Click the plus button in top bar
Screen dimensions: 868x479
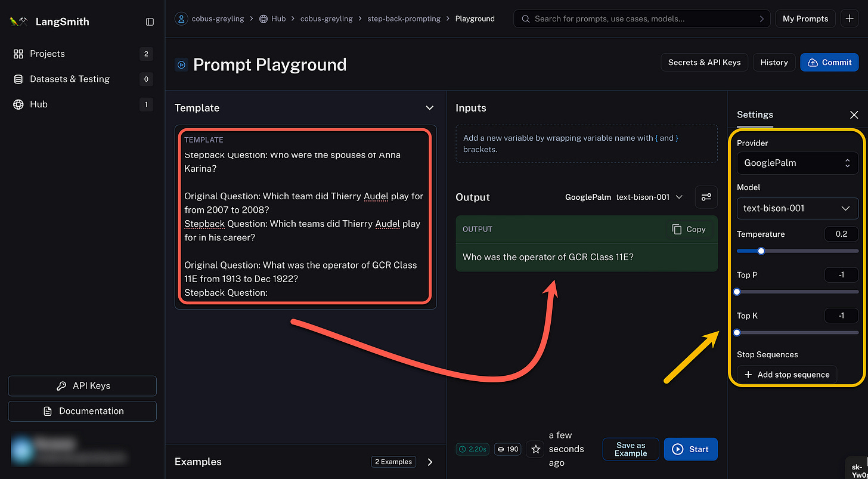coord(850,18)
